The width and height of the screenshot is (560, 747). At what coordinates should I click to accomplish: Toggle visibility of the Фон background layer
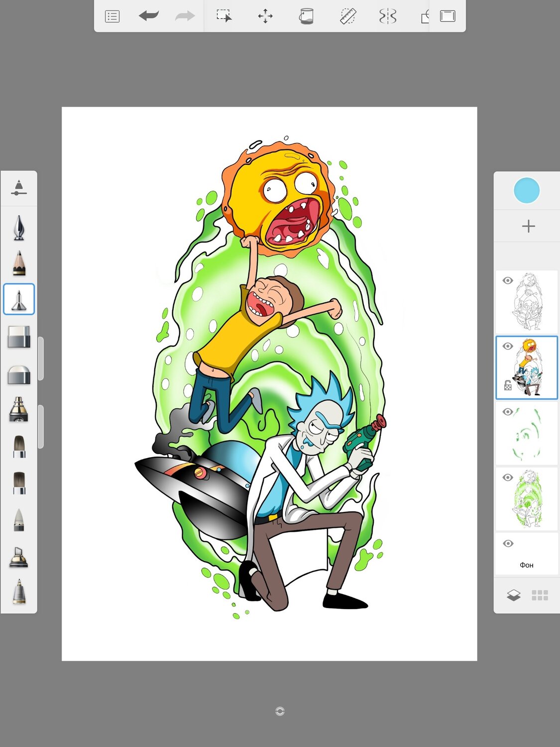point(508,543)
